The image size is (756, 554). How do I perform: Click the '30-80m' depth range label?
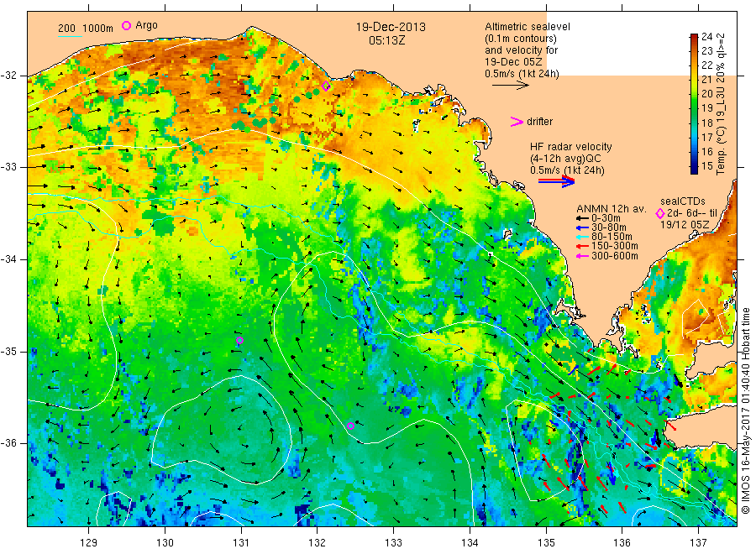609,227
